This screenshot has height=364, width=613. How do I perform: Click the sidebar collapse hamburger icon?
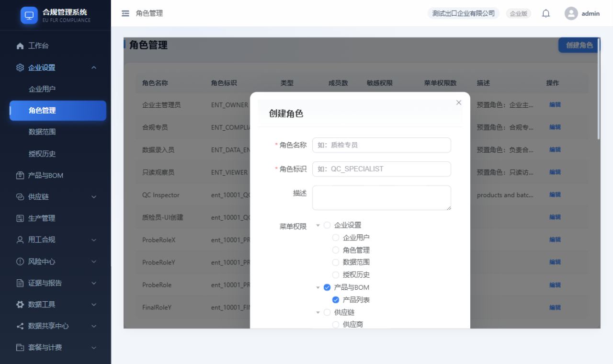pyautogui.click(x=125, y=13)
